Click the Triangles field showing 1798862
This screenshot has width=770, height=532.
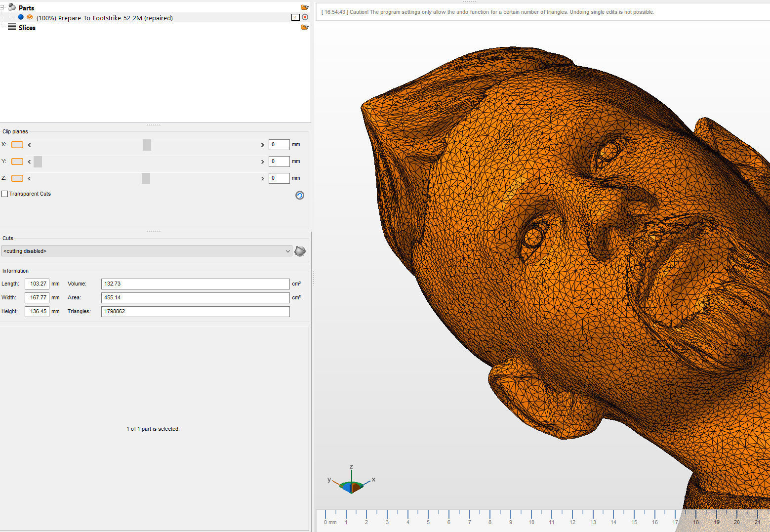(196, 312)
